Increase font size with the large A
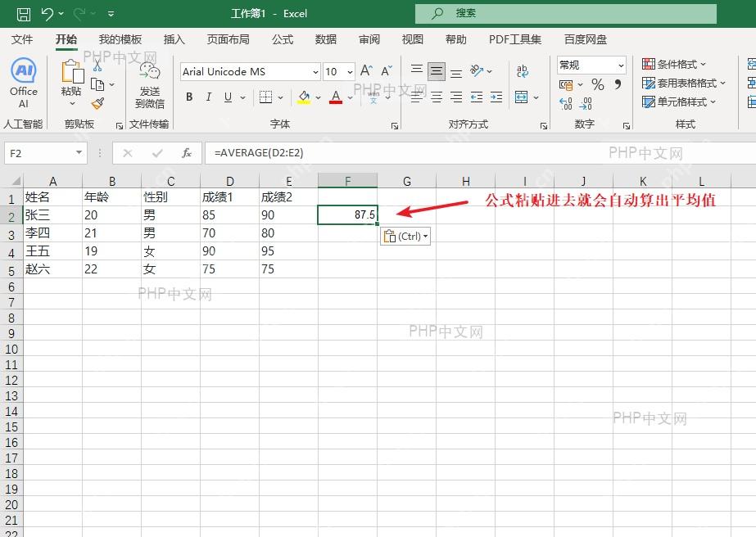The width and height of the screenshot is (756, 537). click(x=366, y=71)
